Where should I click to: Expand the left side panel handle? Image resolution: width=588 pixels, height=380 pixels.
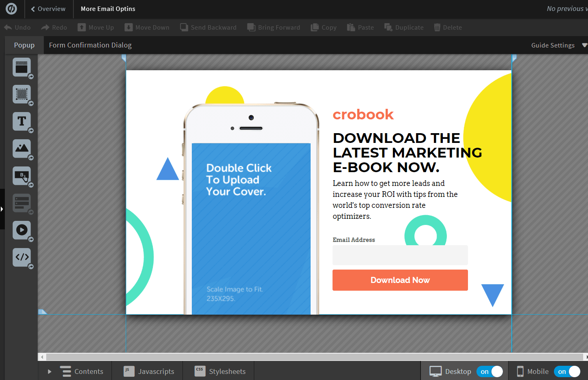pyautogui.click(x=2, y=209)
